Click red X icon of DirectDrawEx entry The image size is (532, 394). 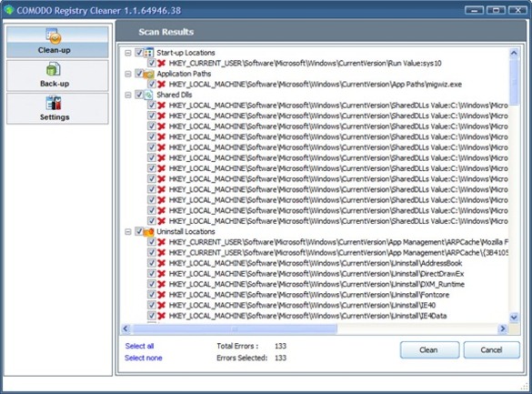tap(162, 274)
